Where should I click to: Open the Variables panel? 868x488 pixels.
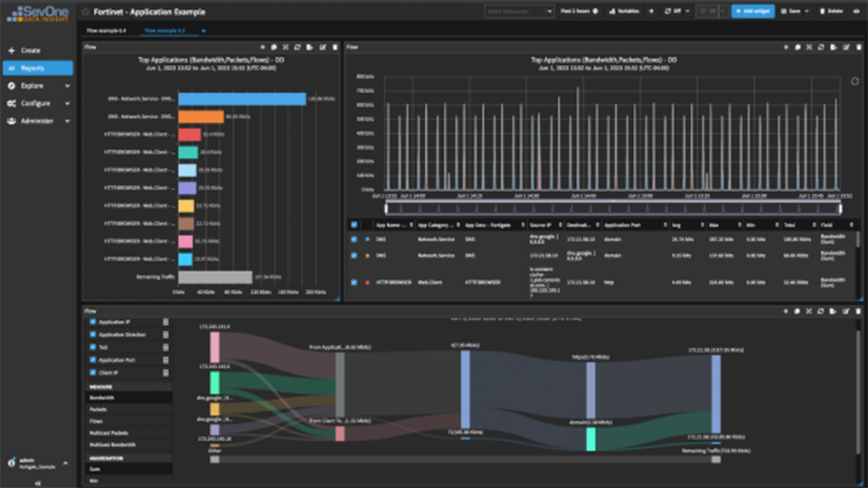(x=623, y=11)
